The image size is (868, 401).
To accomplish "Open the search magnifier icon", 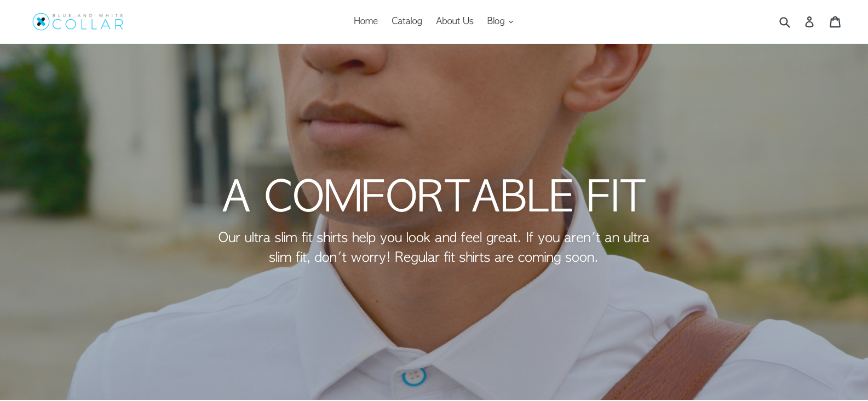I will pos(784,22).
